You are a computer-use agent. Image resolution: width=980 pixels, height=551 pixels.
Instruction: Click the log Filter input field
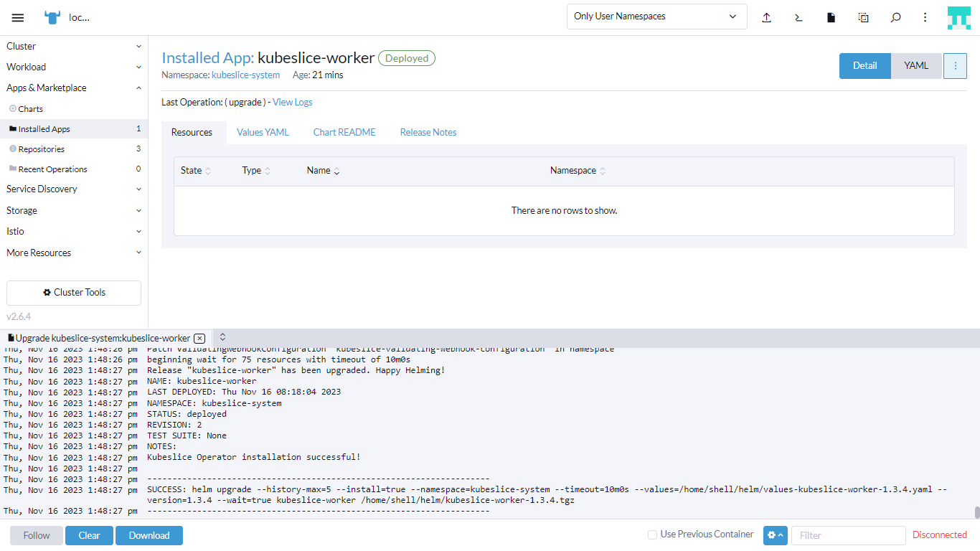pyautogui.click(x=849, y=535)
